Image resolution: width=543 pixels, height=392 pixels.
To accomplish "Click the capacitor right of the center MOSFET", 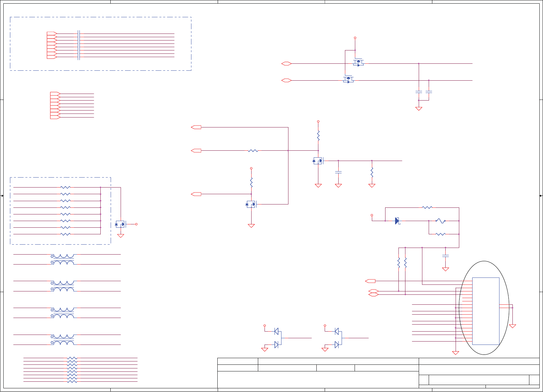I will 338,172.
